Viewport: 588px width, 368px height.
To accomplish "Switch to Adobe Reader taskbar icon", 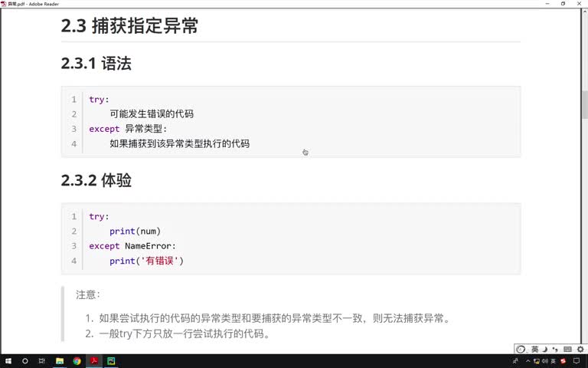I will tap(94, 361).
